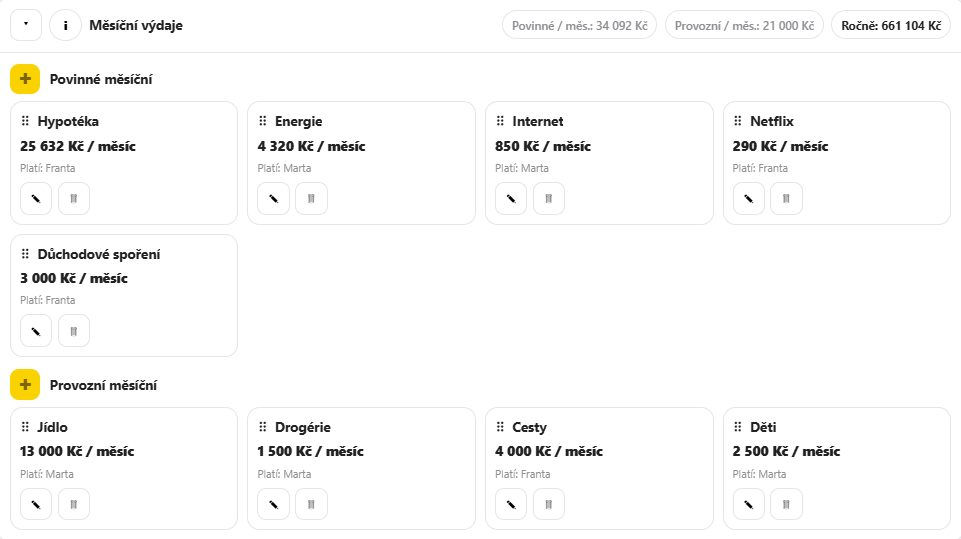Edit the Energie expense
Viewport: 961px width, 539px height.
[273, 199]
